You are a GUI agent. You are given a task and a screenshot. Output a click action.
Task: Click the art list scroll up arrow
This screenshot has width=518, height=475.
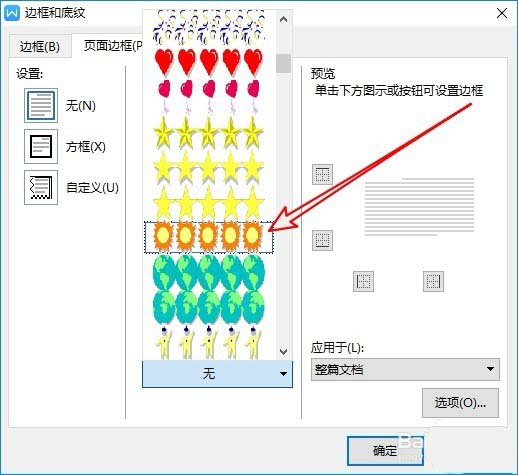coord(284,19)
